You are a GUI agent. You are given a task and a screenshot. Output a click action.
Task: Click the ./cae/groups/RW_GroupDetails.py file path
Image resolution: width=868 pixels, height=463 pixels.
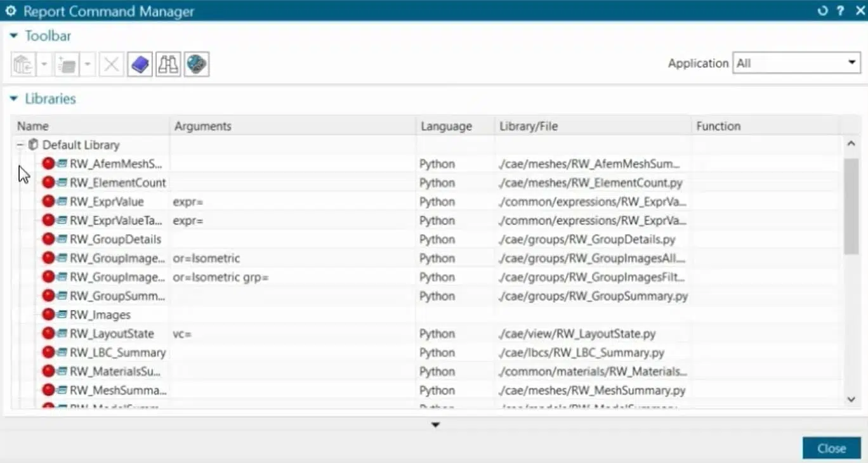[587, 239]
